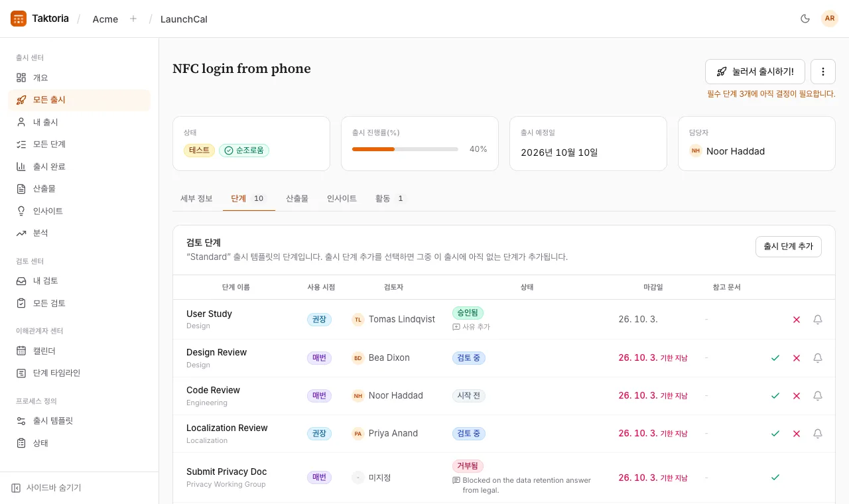
Task: Approve the Design Review step
Action: point(775,358)
